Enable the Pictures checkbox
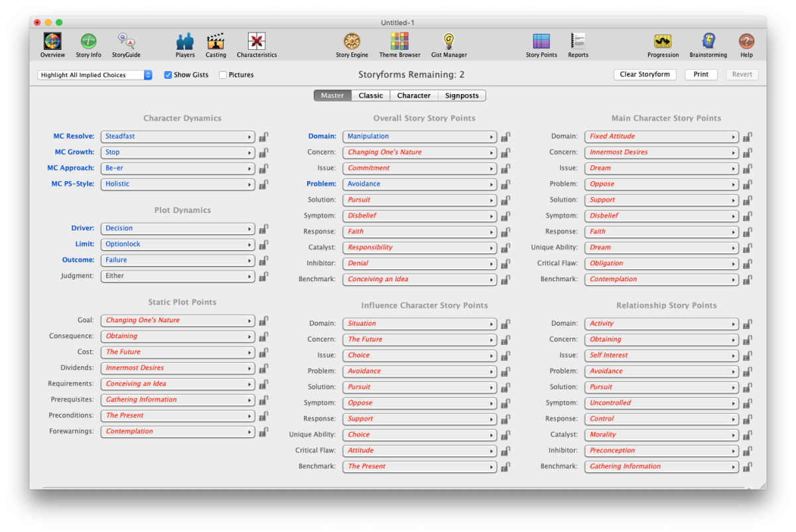This screenshot has width=796, height=532. coord(223,74)
